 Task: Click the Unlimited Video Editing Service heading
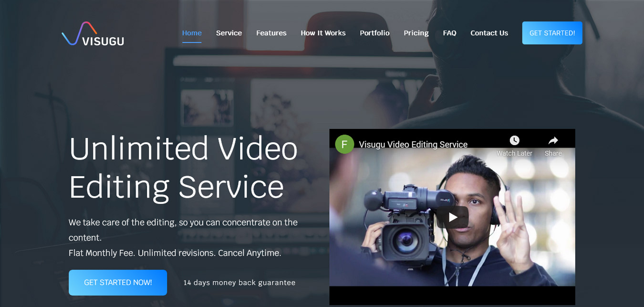click(184, 167)
